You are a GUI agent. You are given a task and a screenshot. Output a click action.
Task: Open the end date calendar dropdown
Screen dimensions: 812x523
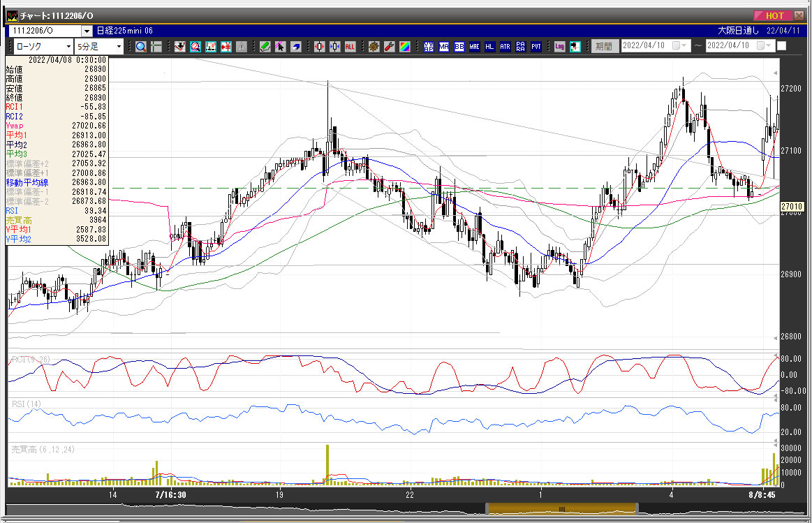click(765, 45)
